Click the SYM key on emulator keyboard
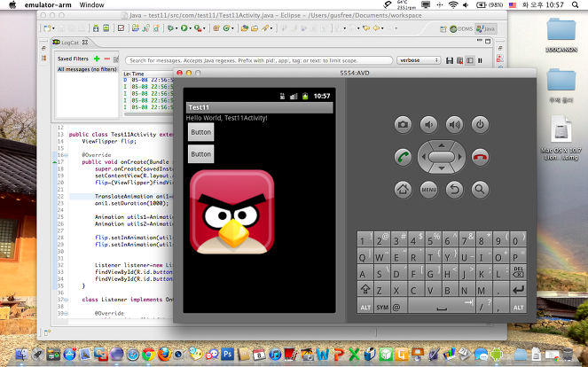This screenshot has width=588, height=367. point(382,307)
